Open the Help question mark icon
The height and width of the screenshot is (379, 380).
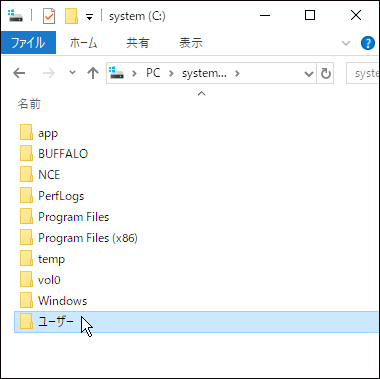[x=368, y=43]
